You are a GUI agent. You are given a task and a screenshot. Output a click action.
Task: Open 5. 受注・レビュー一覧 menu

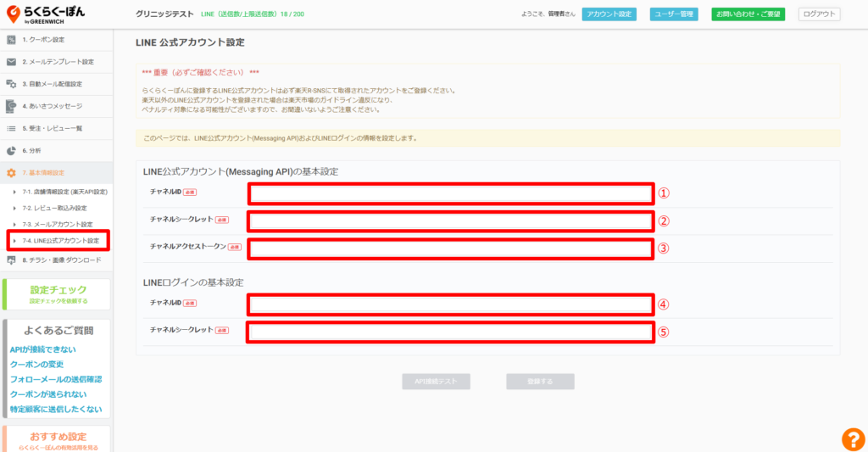coord(57,128)
